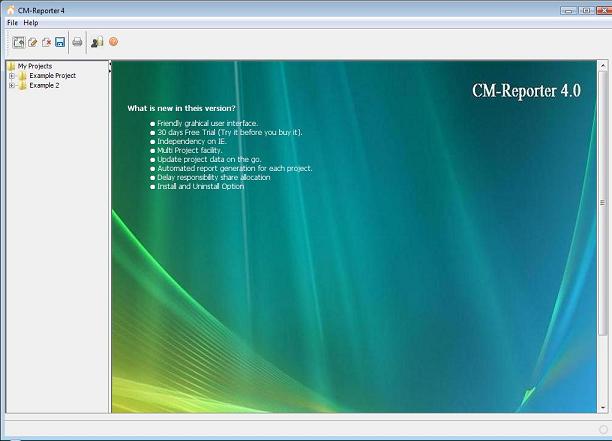This screenshot has width=612, height=441.
Task: Expand the Example Project tree node
Action: [x=12, y=76]
